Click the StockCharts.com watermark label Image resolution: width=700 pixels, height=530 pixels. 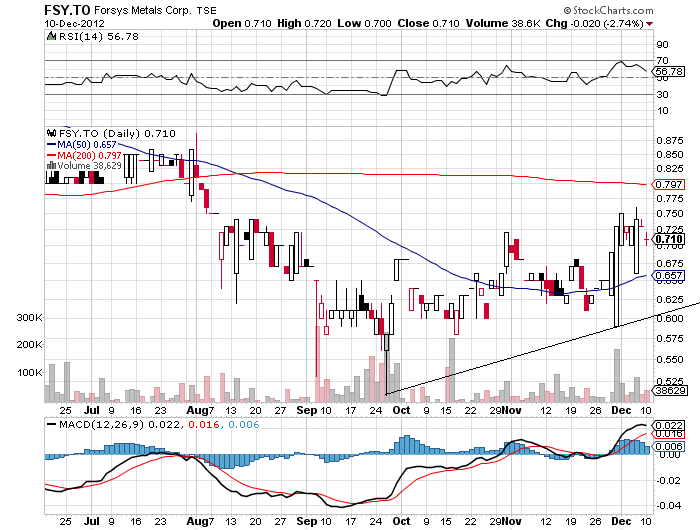tap(608, 10)
